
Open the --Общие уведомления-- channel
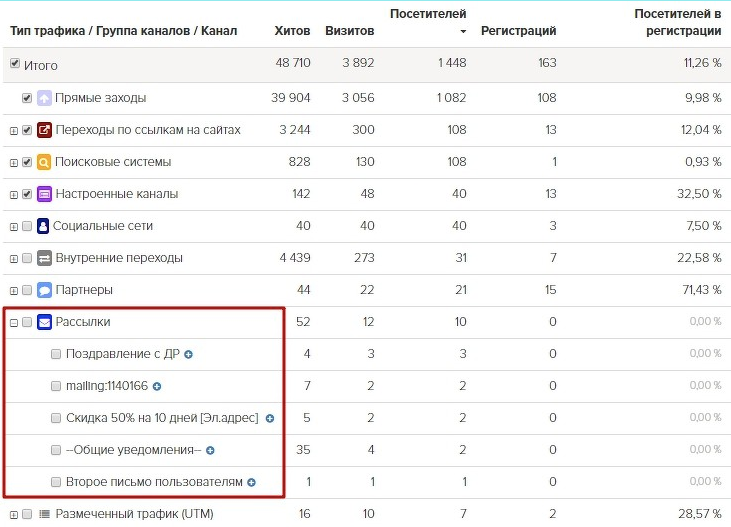click(x=133, y=450)
